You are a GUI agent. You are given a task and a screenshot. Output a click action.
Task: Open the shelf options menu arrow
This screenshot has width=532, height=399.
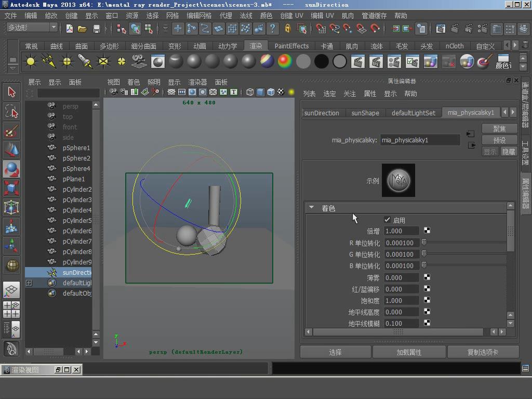(12, 68)
